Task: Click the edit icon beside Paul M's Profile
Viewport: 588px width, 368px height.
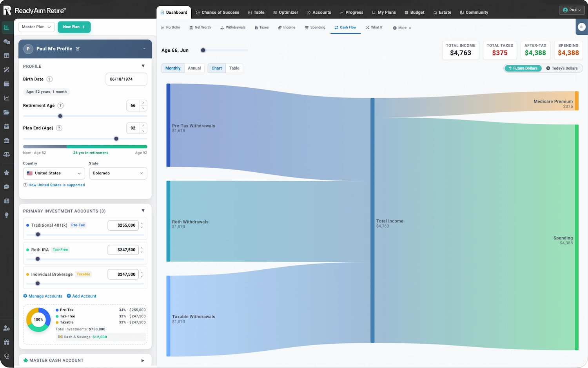Action: (78, 49)
